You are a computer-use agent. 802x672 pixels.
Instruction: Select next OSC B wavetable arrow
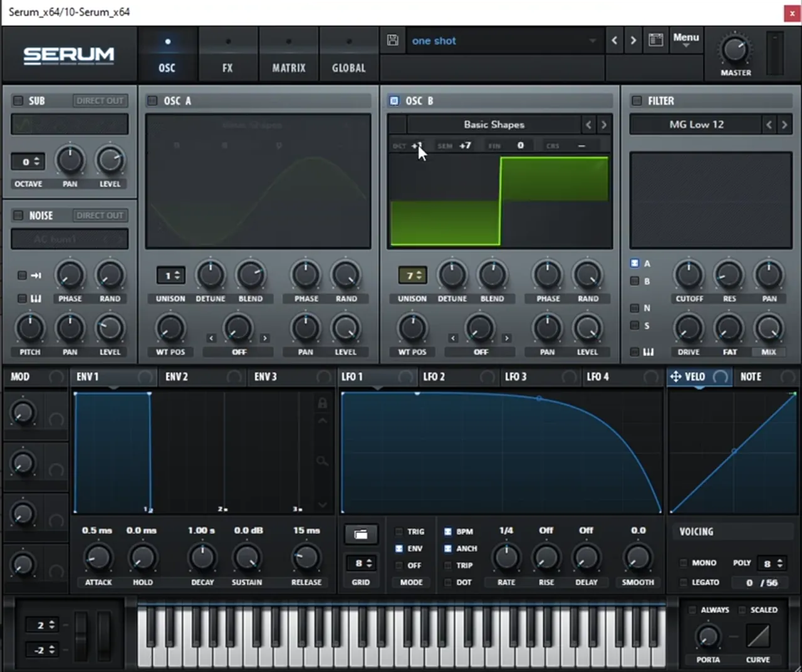tap(603, 125)
